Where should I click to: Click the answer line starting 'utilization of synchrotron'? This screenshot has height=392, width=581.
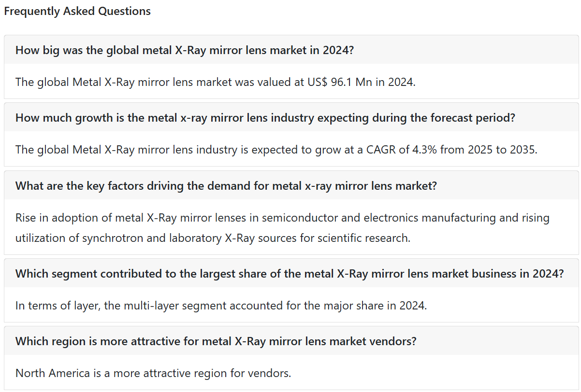[x=213, y=238]
